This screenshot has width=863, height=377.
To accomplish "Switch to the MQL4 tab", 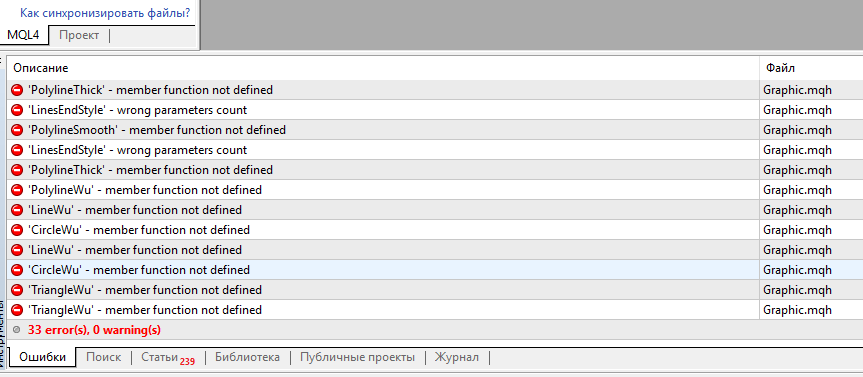I will coord(23,35).
